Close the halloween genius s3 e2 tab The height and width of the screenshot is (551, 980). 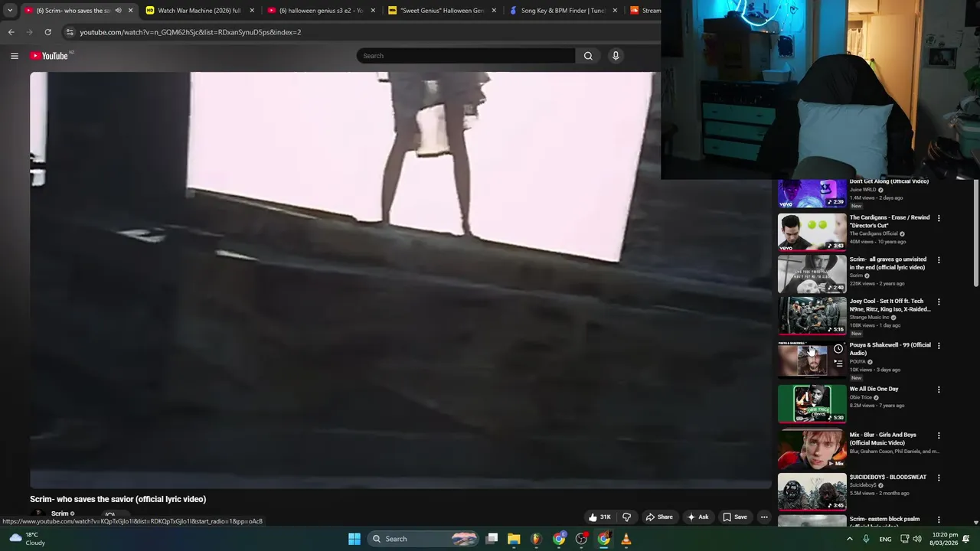[x=373, y=11]
